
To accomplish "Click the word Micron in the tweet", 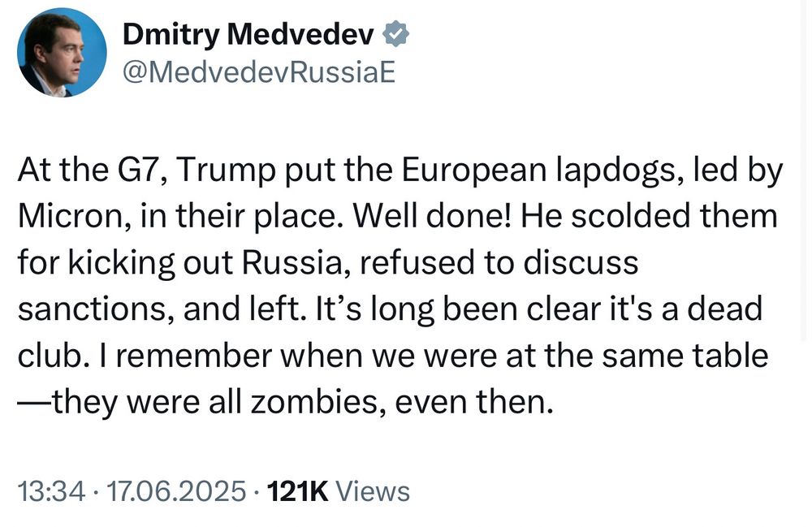I will [x=74, y=216].
